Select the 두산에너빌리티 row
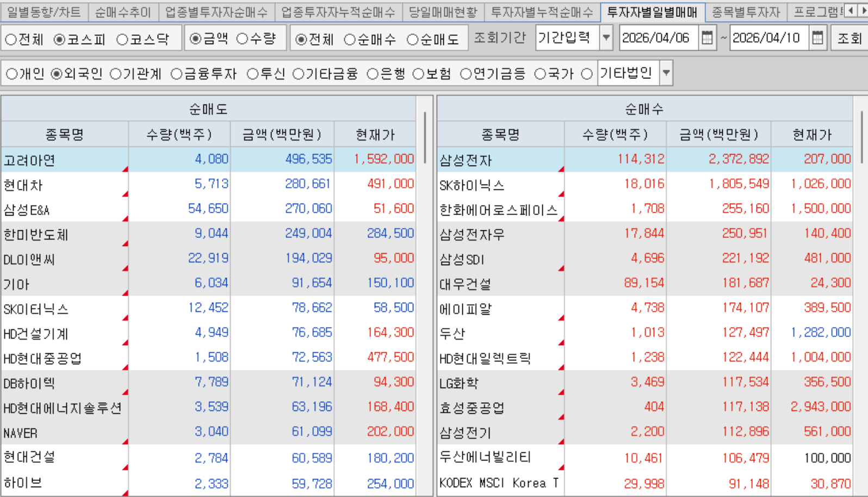The image size is (868, 497). [645, 457]
